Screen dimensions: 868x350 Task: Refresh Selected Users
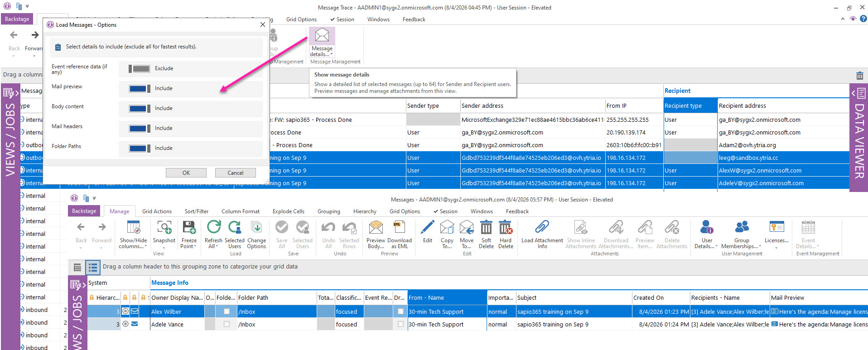tap(234, 235)
